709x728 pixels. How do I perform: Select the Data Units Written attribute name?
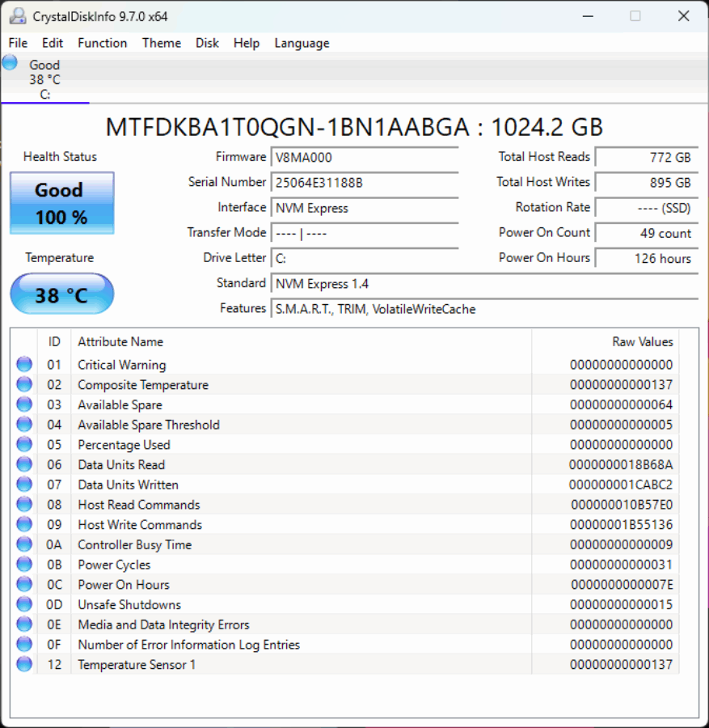tap(128, 485)
